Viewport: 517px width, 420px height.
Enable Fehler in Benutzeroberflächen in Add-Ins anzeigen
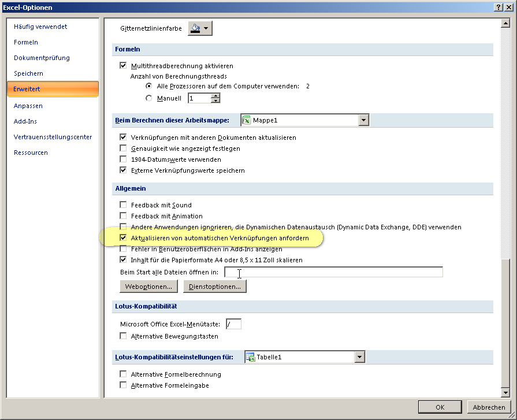click(123, 249)
